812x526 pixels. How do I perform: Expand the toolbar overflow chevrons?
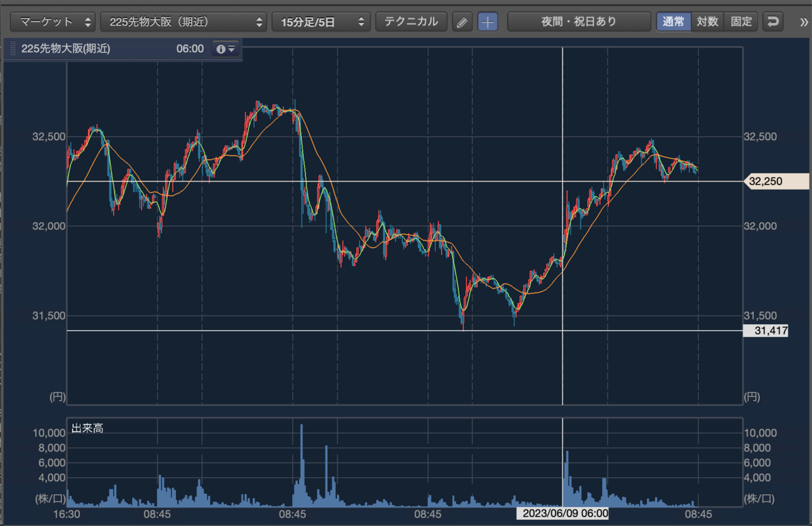coord(803,22)
